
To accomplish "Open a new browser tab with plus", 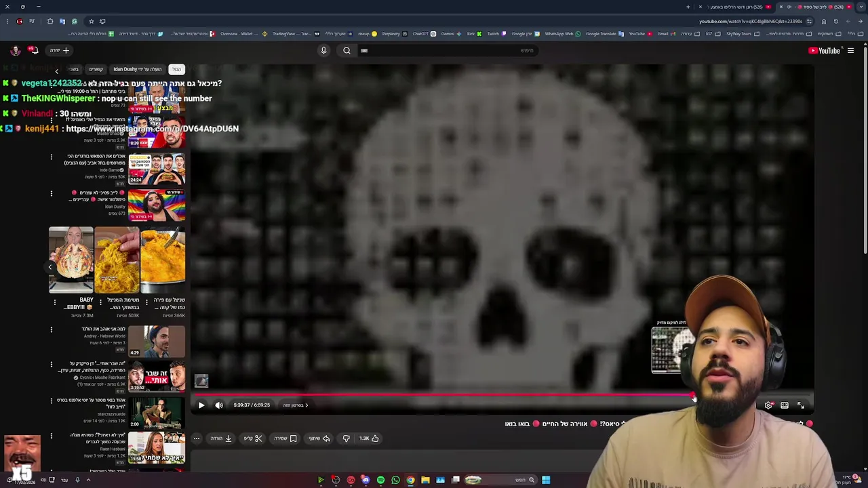I will [688, 7].
